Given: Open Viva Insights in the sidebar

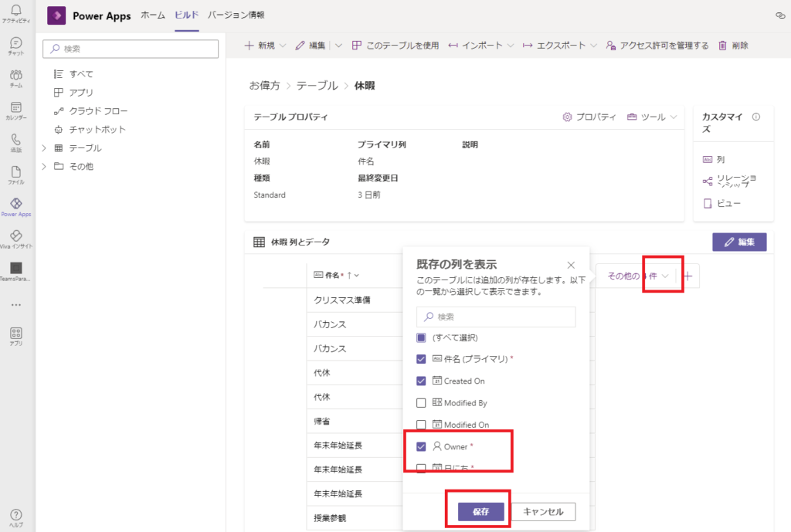Looking at the screenshot, I should (x=16, y=239).
